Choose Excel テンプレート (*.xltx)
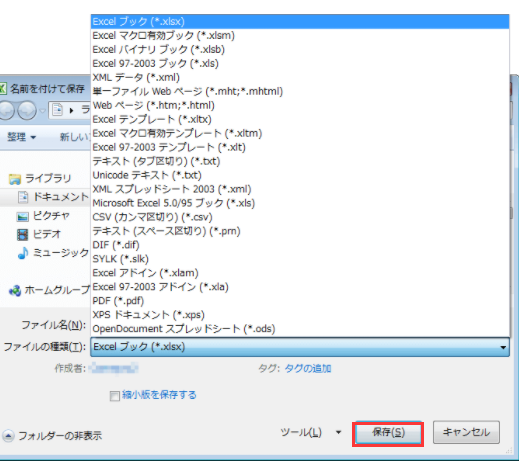 pos(300,120)
